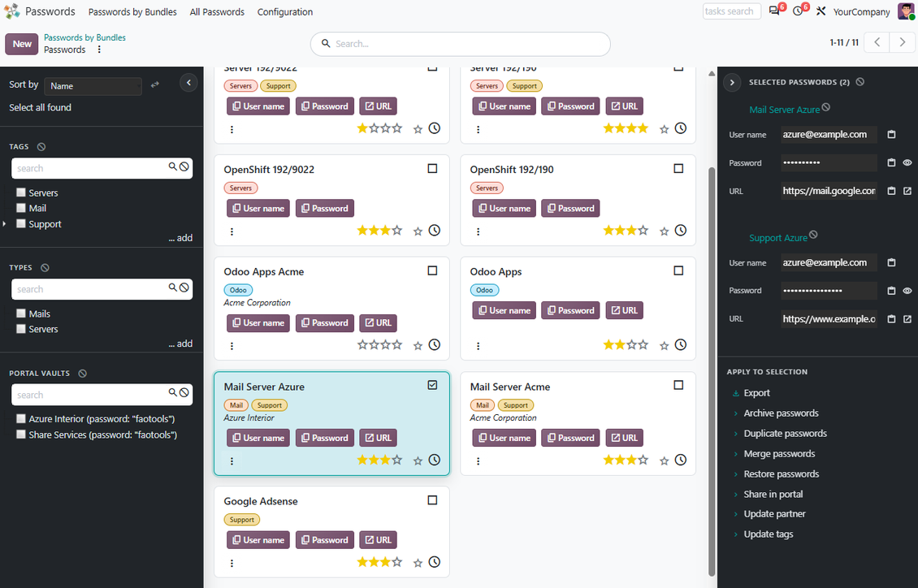The width and height of the screenshot is (918, 588).
Task: Copy the Support Azure URL
Action: (892, 319)
